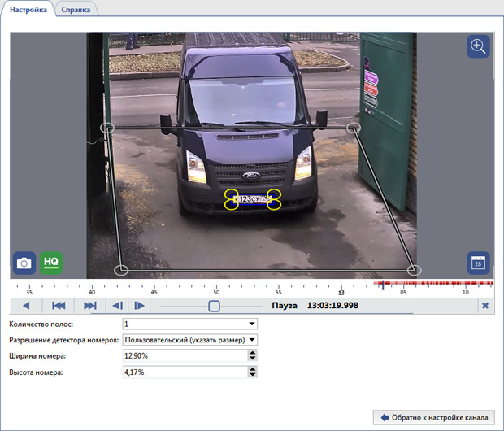This screenshot has width=504, height=431.
Task: Close the playback panel with the X icon
Action: click(485, 306)
